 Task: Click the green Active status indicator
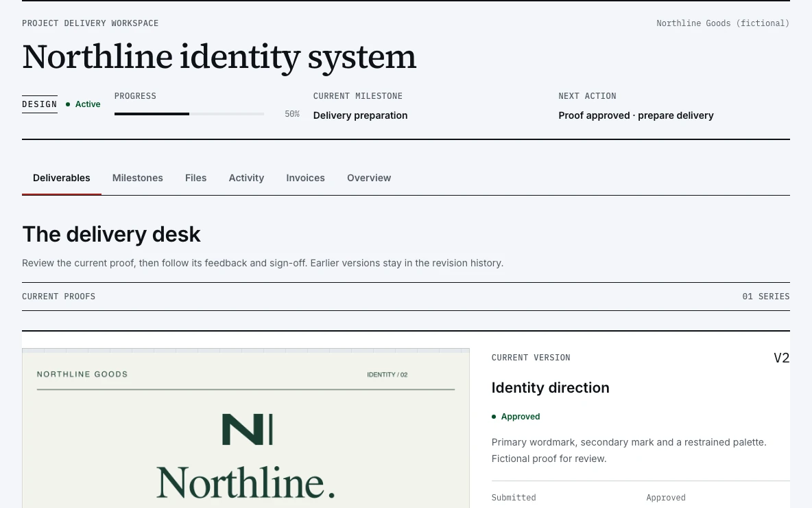(83, 104)
